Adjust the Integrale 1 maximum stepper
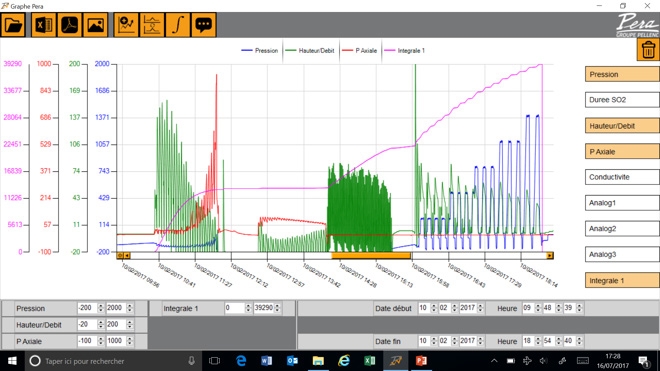Viewport: 660px width, 371px height. pyautogui.click(x=277, y=308)
